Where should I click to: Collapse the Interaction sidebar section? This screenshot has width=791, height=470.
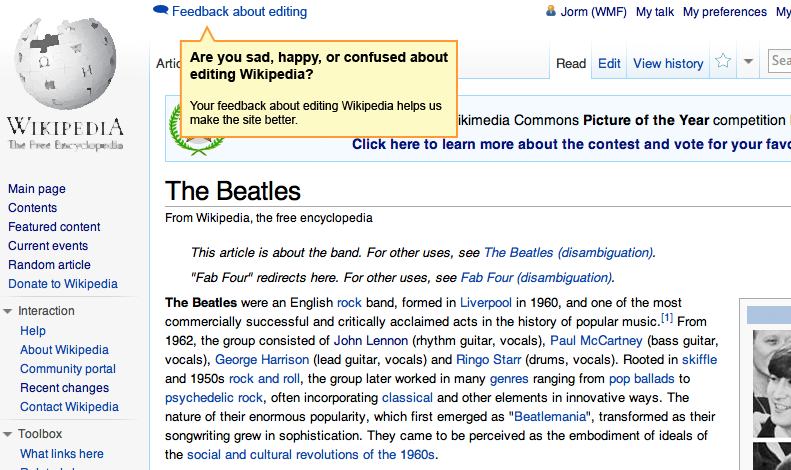[8, 311]
